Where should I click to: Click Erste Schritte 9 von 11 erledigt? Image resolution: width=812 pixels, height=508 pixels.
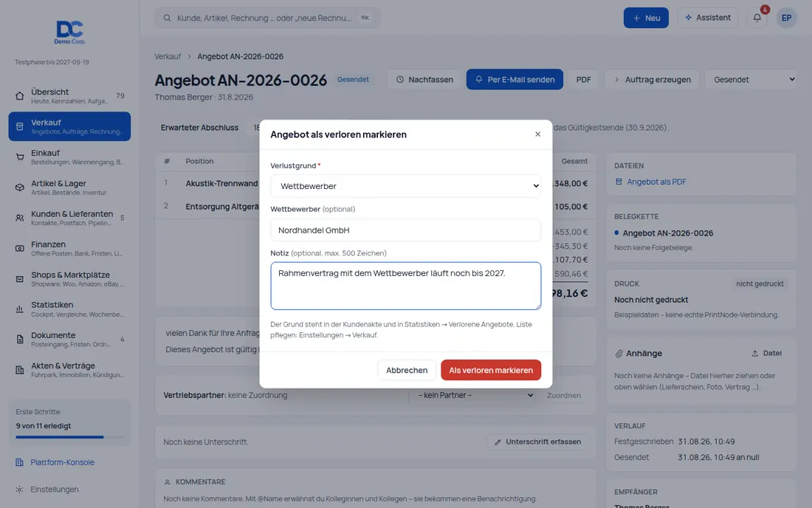pos(69,422)
